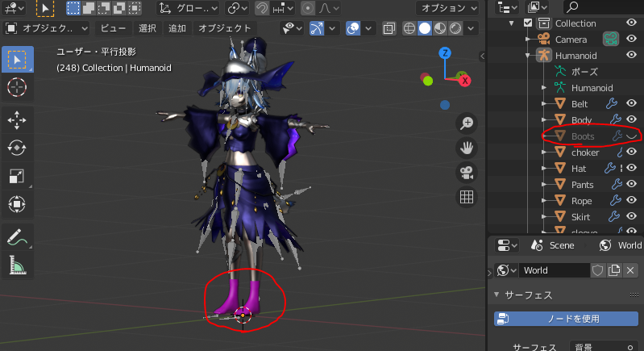Select the Select Box tool
Screen dimensions: 644x351
[x=17, y=60]
